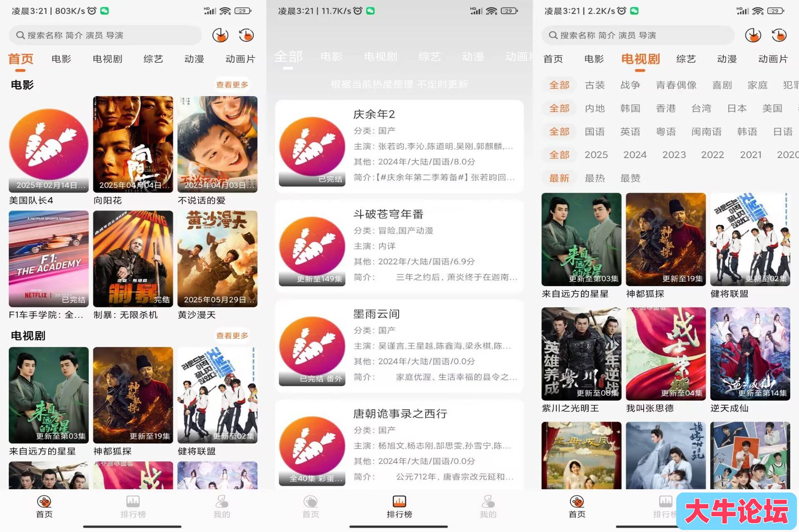Filter language by 闽南语
Image resolution: width=799 pixels, height=532 pixels.
coord(707,132)
